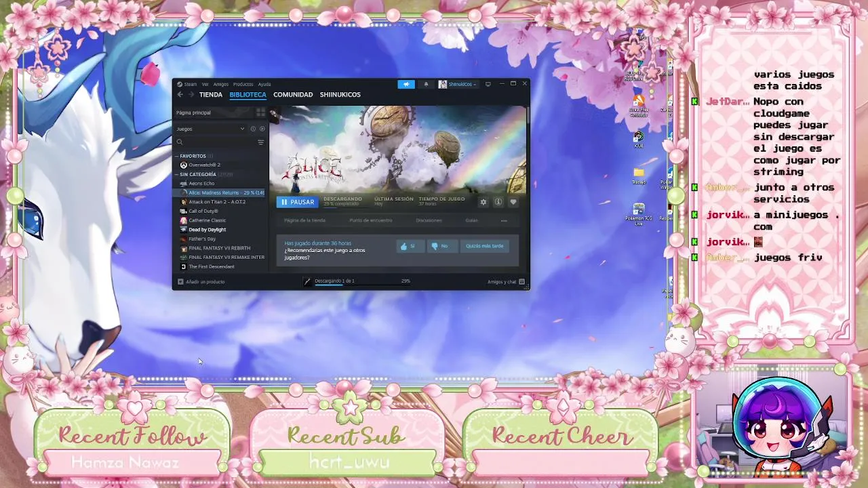Image resolution: width=868 pixels, height=488 pixels.
Task: Click the Steam announcements megaphone icon
Action: [406, 84]
